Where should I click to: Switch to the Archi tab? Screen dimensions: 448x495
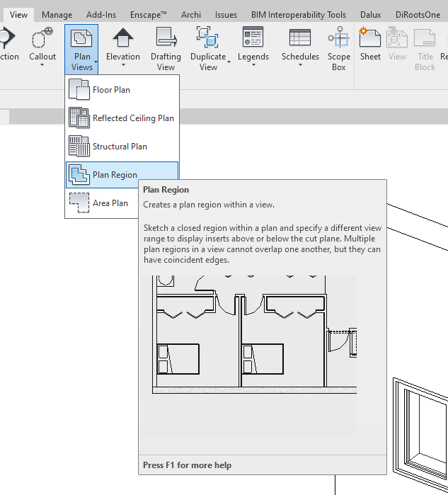pos(191,15)
